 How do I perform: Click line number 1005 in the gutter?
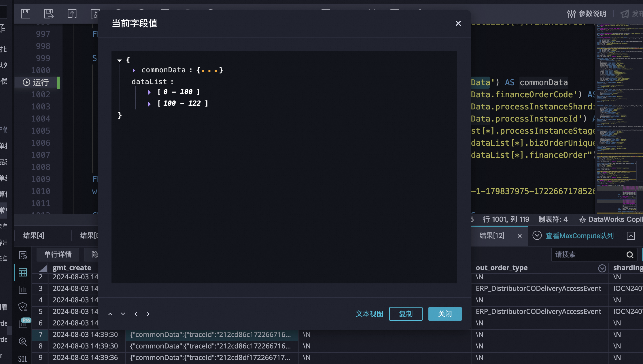point(41,131)
